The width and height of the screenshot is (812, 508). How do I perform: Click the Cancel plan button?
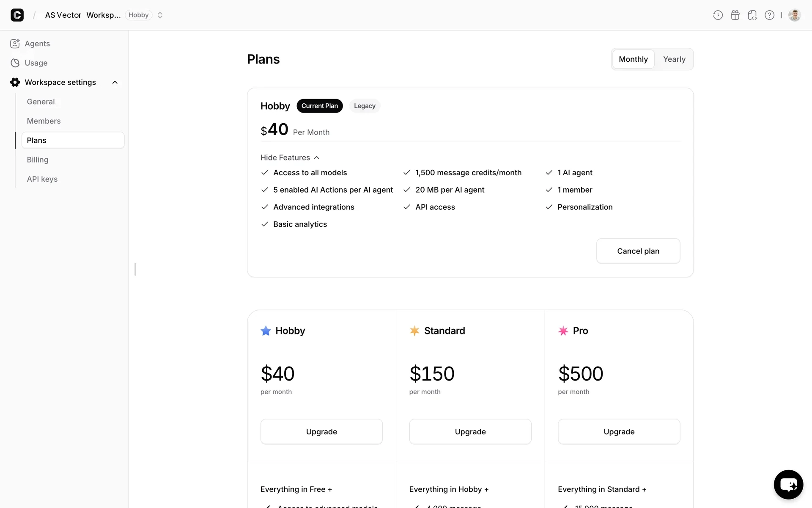pos(638,251)
